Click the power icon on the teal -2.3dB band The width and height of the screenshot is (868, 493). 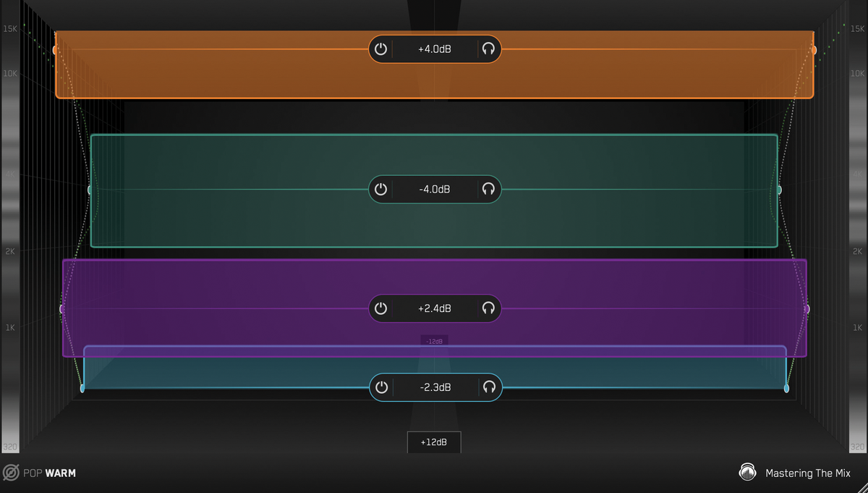(x=381, y=387)
